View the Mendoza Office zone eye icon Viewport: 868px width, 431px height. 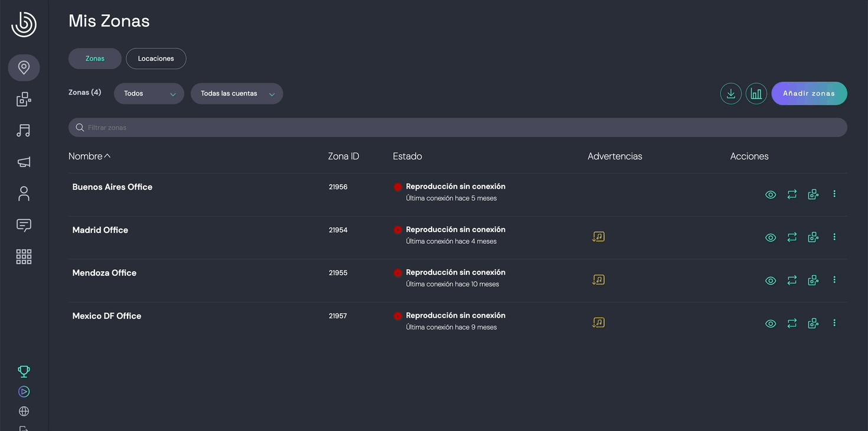[x=771, y=280]
